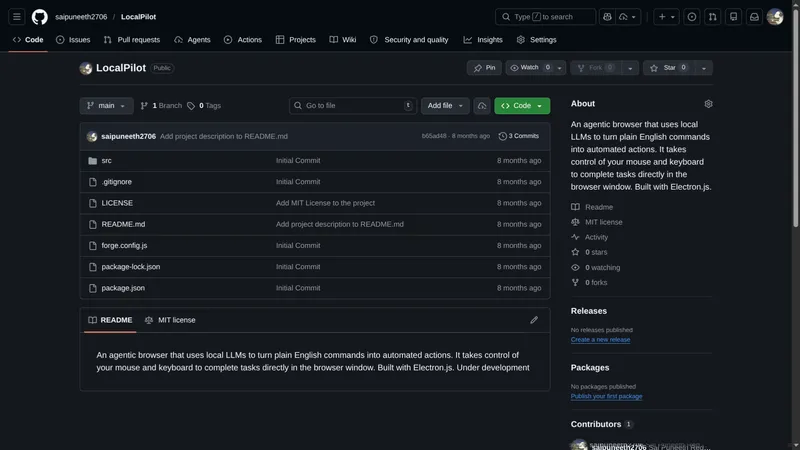Click the page vertical scrollbar
The width and height of the screenshot is (800, 450).
tap(796, 224)
